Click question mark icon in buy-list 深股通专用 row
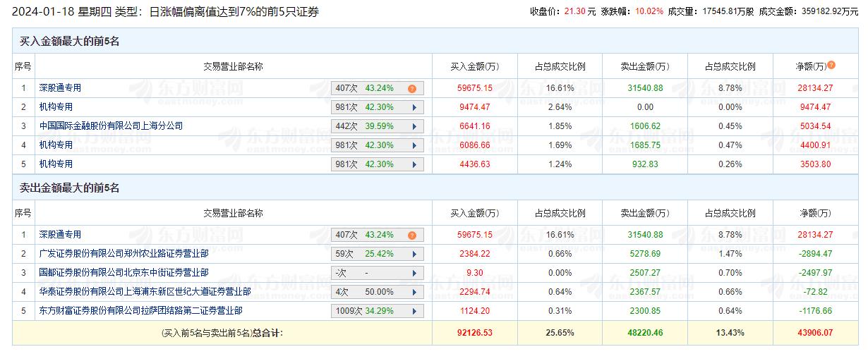This screenshot has width=868, height=354. (x=411, y=89)
